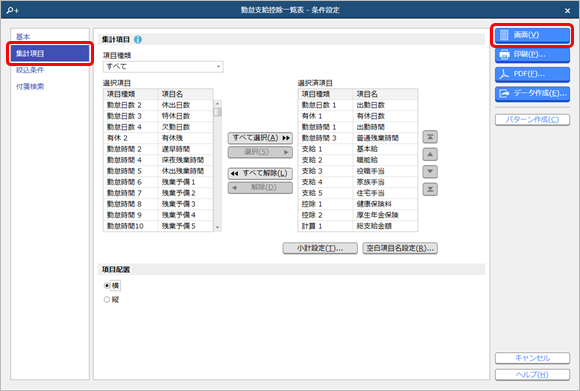Click the info icon beside 集計項目 heading
Image resolution: width=580 pixels, height=391 pixels.
(x=138, y=40)
